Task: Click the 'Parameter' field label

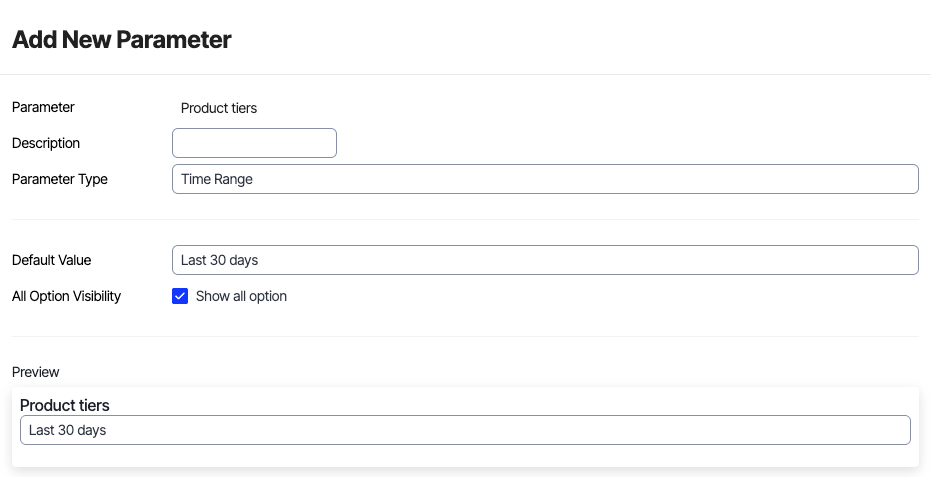Action: [x=43, y=107]
